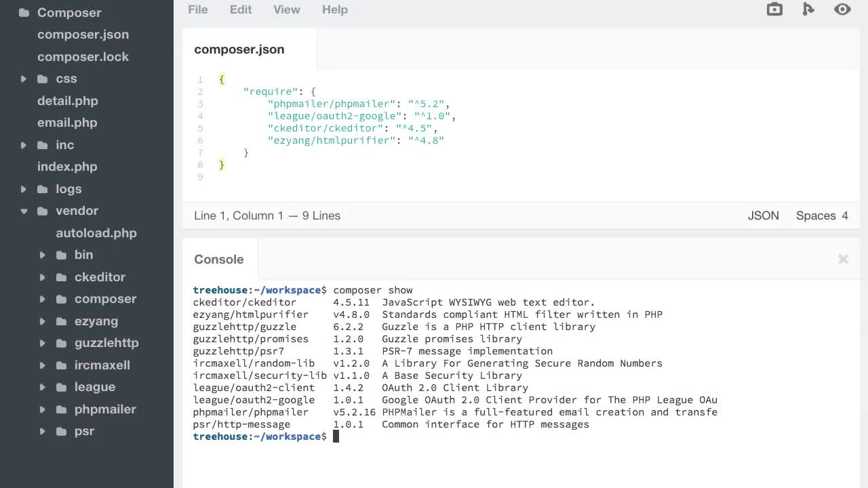This screenshot has width=868, height=488.
Task: Click the console command input area
Action: pos(407,436)
